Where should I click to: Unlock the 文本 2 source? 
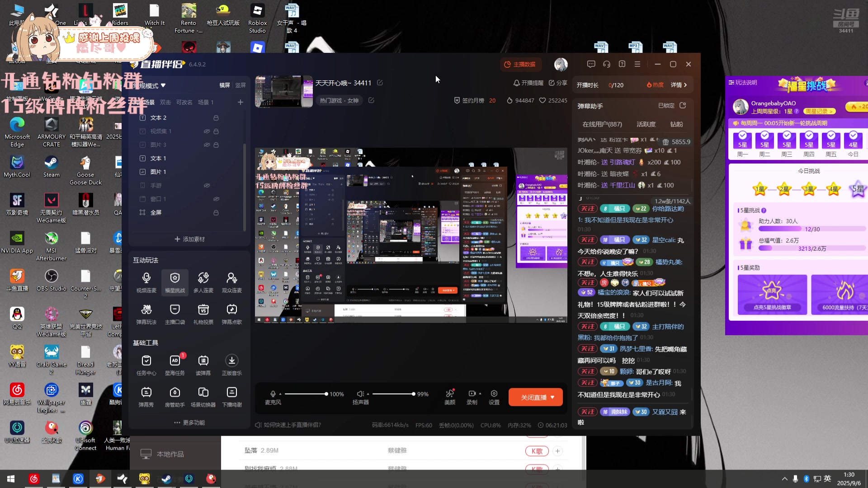216,117
